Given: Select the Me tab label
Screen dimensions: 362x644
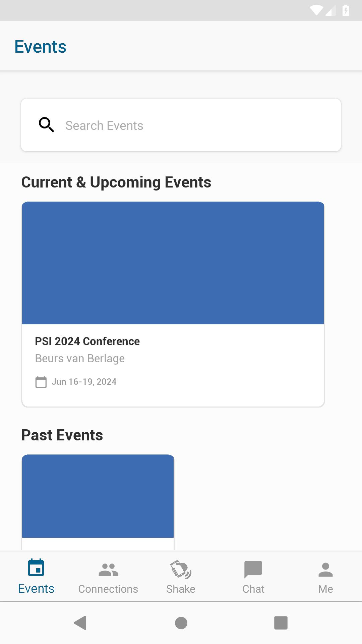Looking at the screenshot, I should 325,589.
